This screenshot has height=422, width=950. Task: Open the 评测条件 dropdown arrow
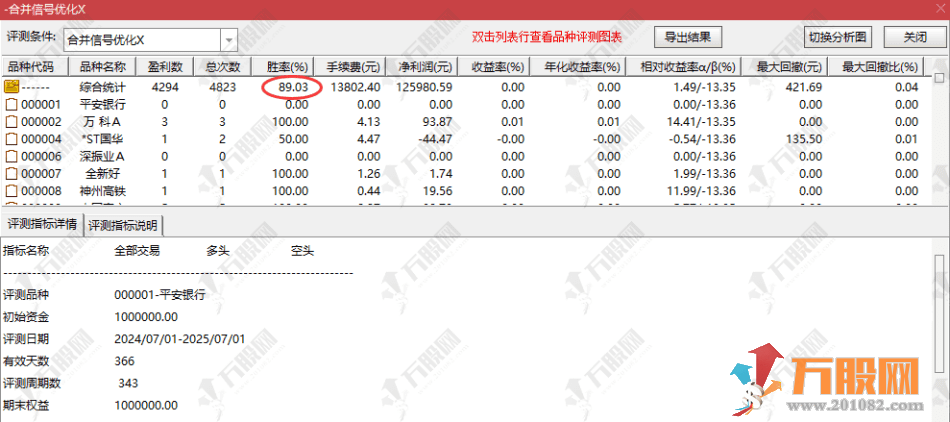point(229,40)
